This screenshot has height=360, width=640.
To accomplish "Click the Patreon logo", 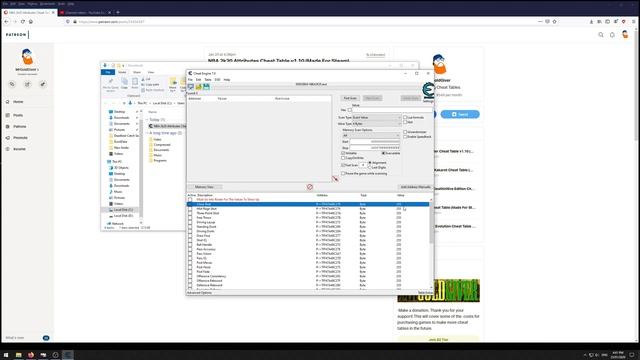I will (16, 35).
